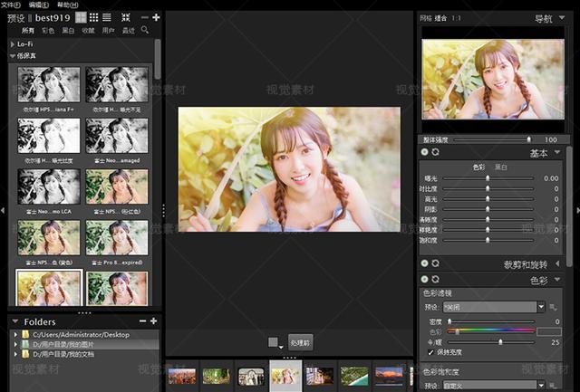The height and width of the screenshot is (392, 580).
Task: Select the 收藏 preset filter tab
Action: click(x=88, y=31)
